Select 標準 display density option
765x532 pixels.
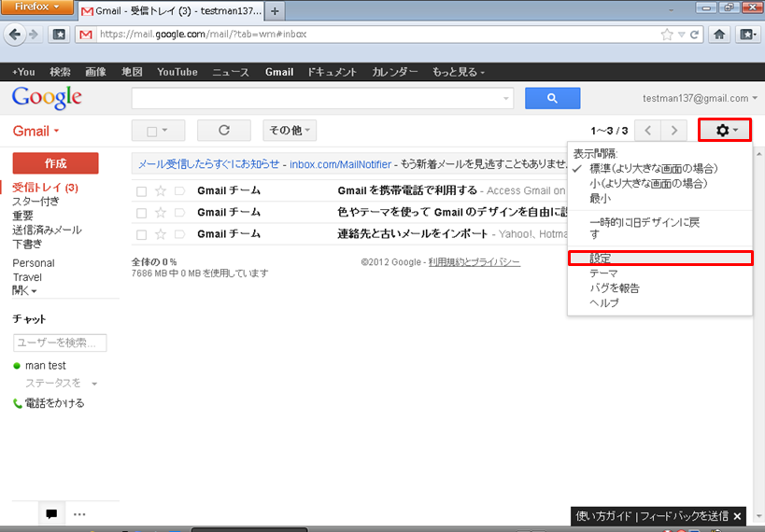click(653, 169)
